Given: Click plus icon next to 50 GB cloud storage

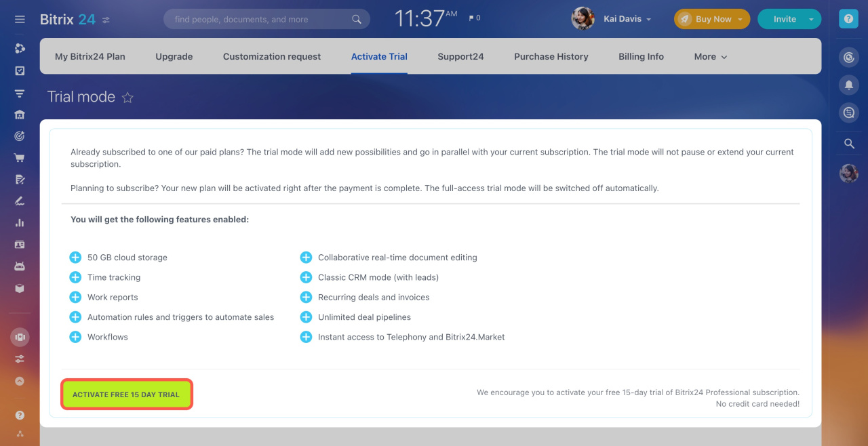Looking at the screenshot, I should click(75, 258).
